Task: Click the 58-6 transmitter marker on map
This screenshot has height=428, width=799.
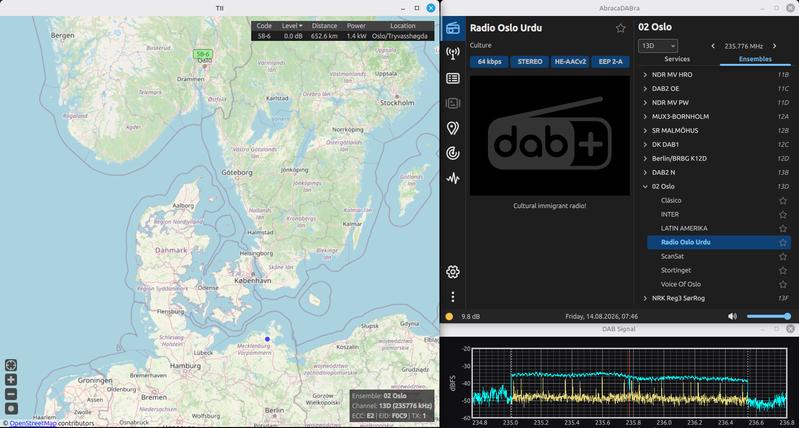Action: [202, 54]
